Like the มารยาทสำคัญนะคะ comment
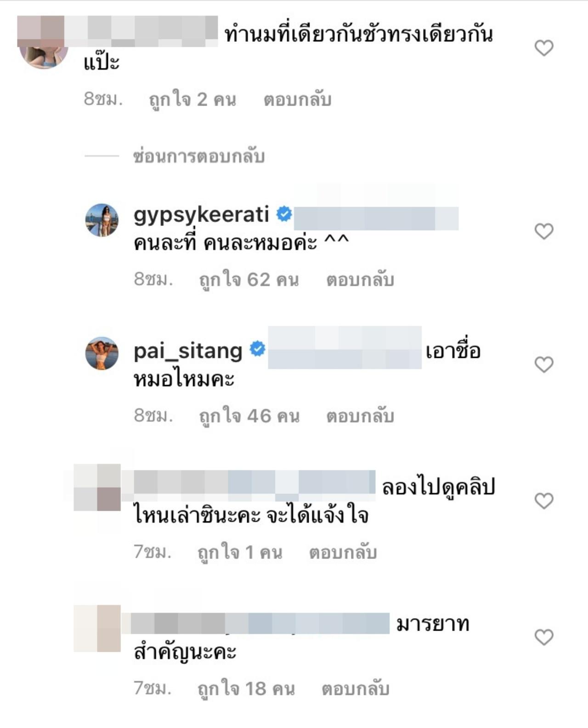 pyautogui.click(x=544, y=637)
